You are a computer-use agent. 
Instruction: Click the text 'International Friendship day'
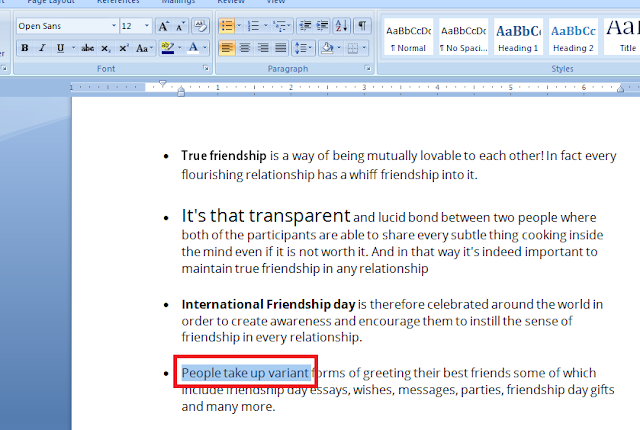click(x=269, y=304)
